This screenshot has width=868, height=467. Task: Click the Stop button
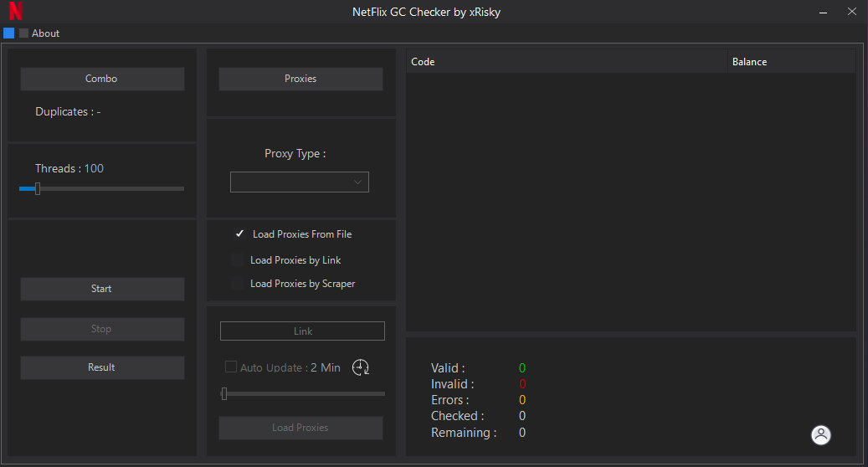[102, 329]
